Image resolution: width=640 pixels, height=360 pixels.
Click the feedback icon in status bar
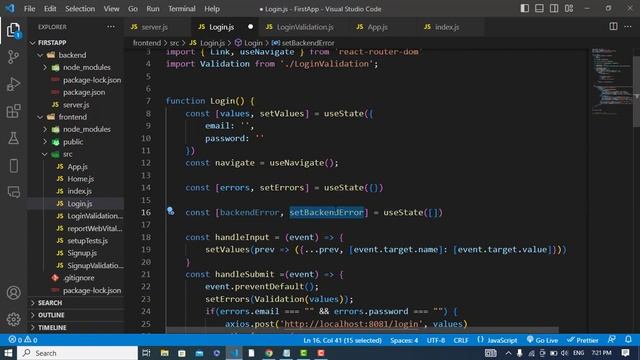click(611, 340)
